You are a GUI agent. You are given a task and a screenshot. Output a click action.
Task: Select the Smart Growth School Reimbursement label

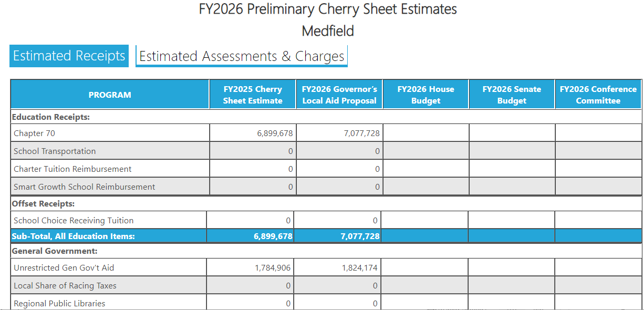tap(85, 187)
